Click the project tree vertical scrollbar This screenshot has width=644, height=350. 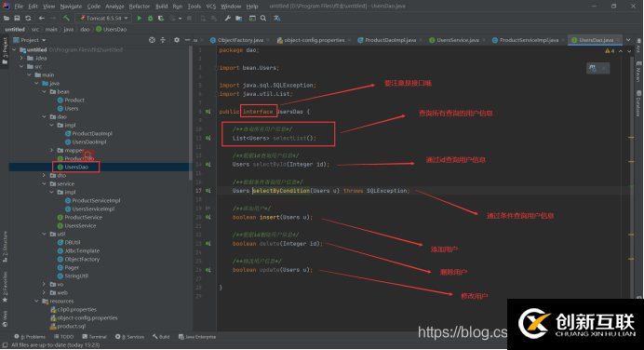pyautogui.click(x=191, y=113)
